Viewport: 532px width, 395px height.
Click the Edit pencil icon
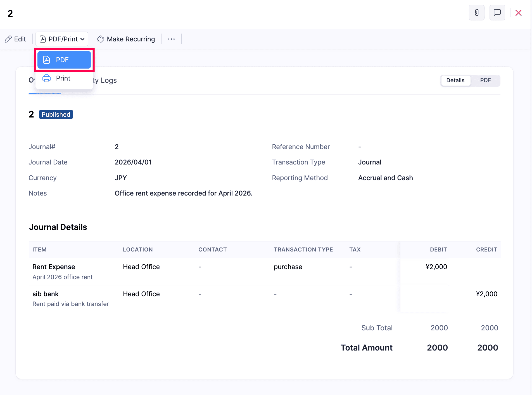(x=8, y=39)
